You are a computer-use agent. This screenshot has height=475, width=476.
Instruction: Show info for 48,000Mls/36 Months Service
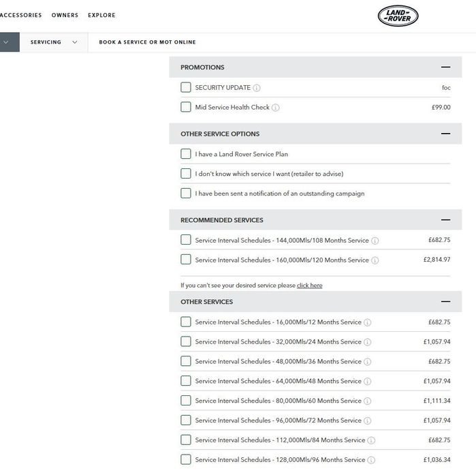367,362
